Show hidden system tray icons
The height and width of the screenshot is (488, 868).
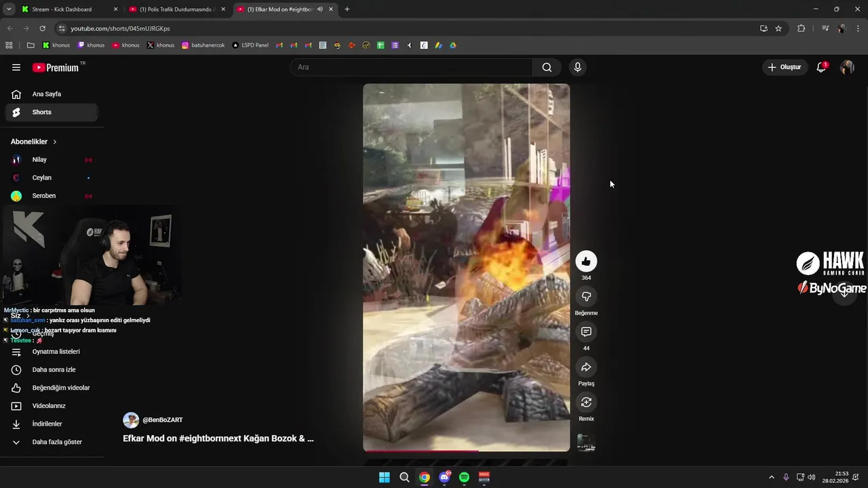(x=771, y=477)
